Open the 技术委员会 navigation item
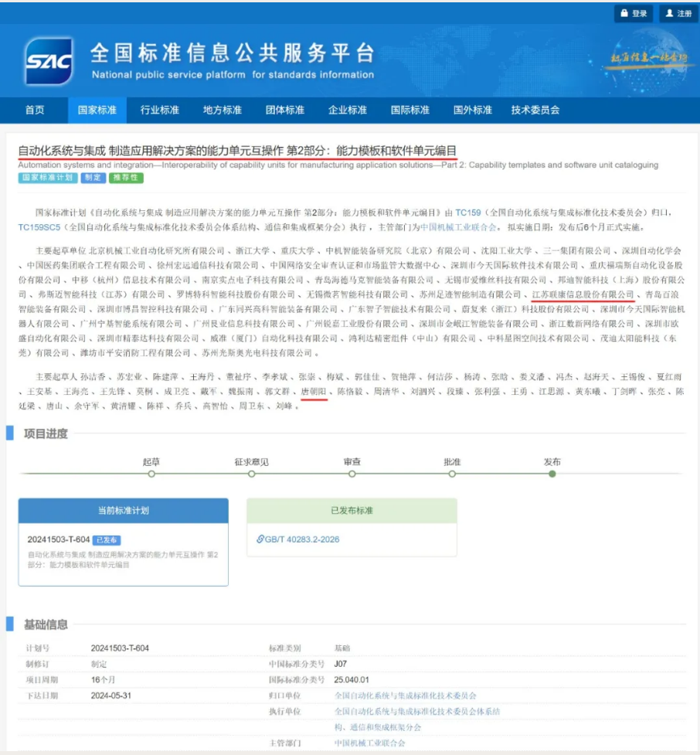Image resolution: width=700 pixels, height=755 pixels. pos(535,110)
